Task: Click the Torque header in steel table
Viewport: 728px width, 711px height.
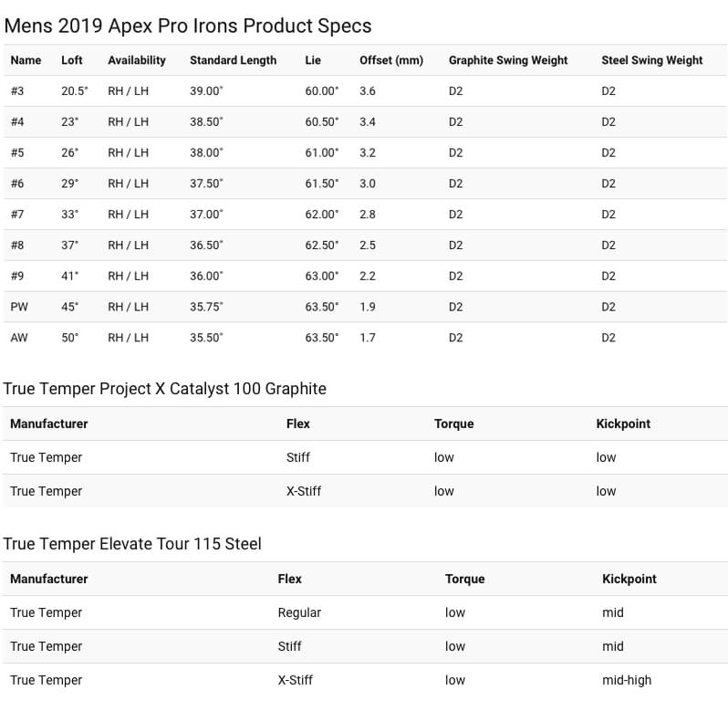Action: tap(464, 579)
